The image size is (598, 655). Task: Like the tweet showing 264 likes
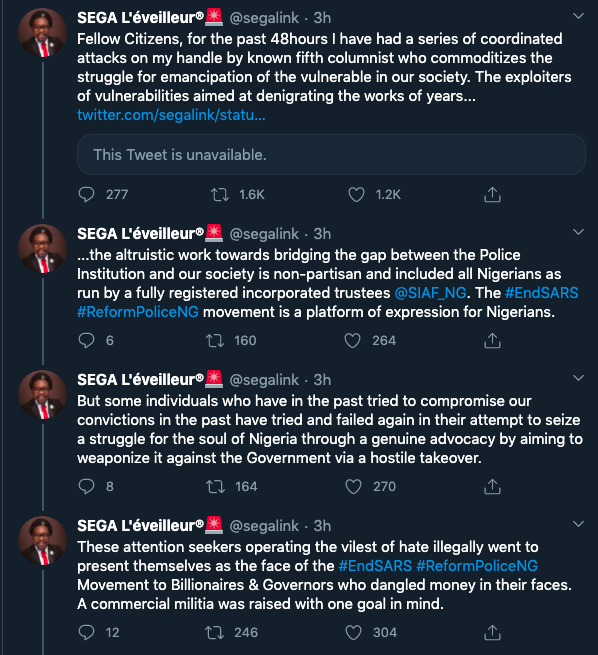click(352, 341)
